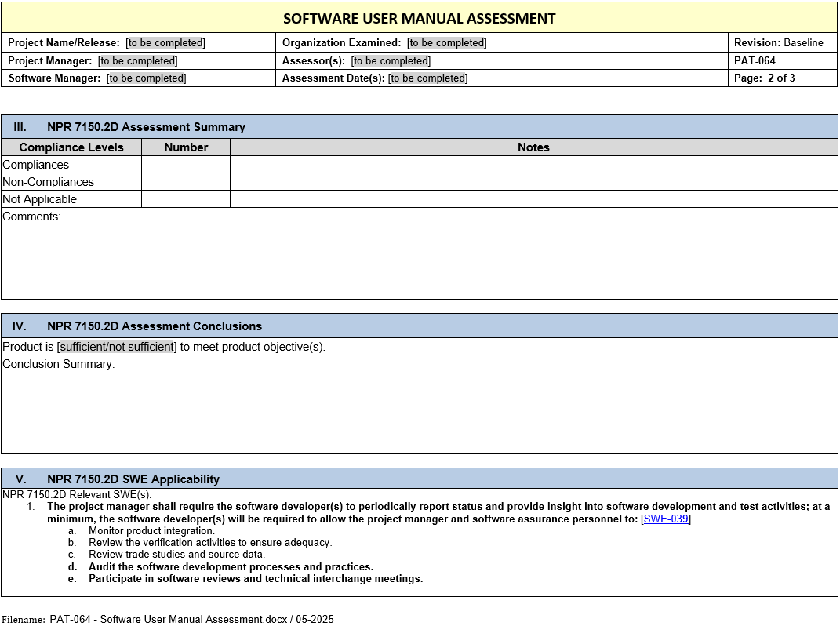
Task: Click the sufficient/not sufficient placeholder text
Action: [117, 347]
